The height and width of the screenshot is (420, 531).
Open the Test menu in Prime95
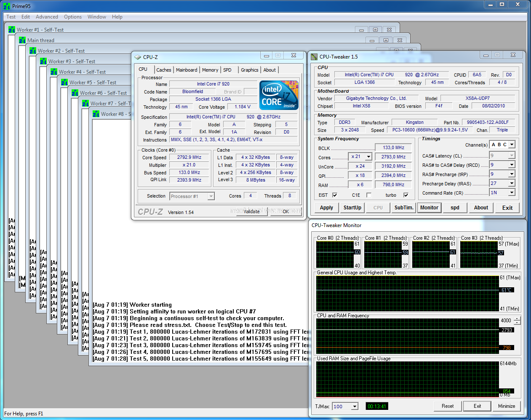click(11, 17)
